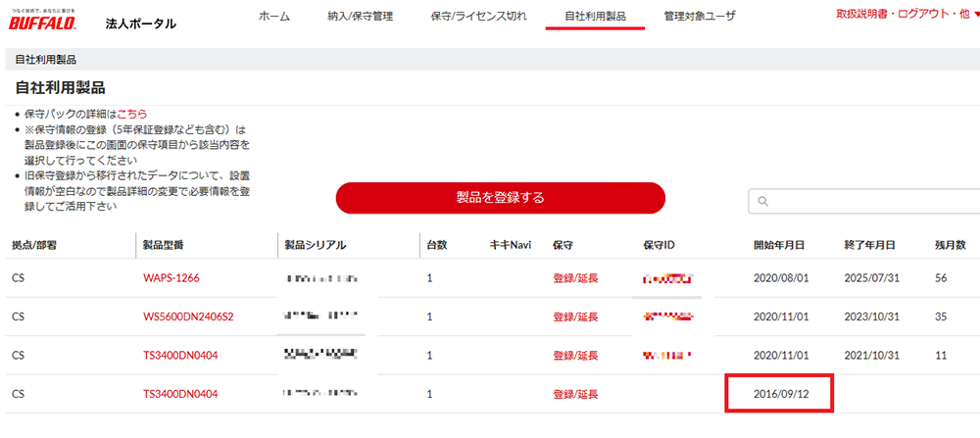Viewport: 980px width, 438px height.
Task: Open TS3400DN0404 starting 2020/11/01
Action: (180, 356)
